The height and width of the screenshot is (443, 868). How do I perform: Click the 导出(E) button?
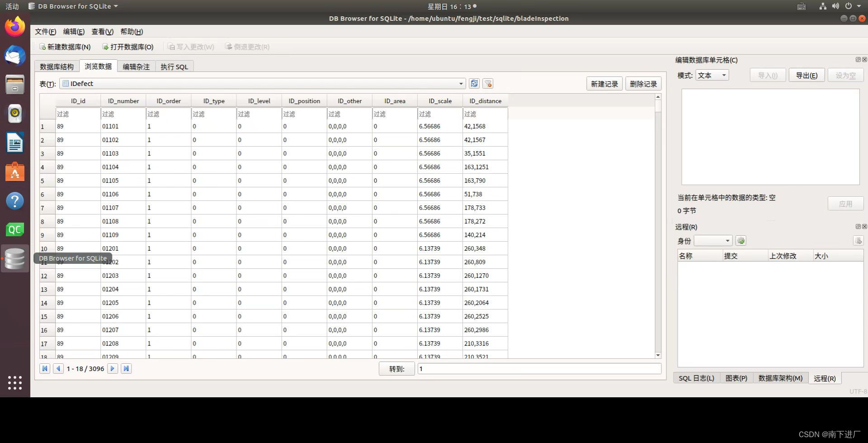pyautogui.click(x=807, y=76)
